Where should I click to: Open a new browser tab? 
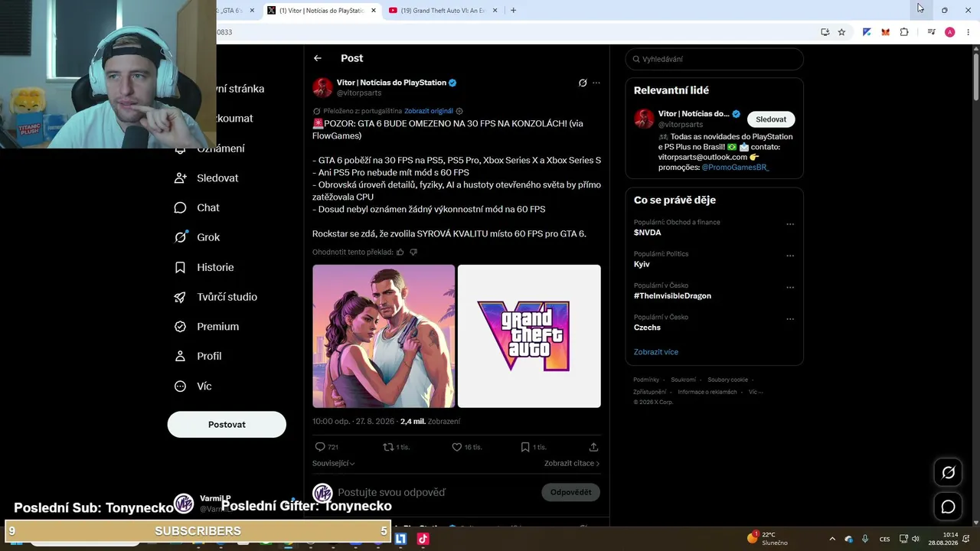(513, 11)
